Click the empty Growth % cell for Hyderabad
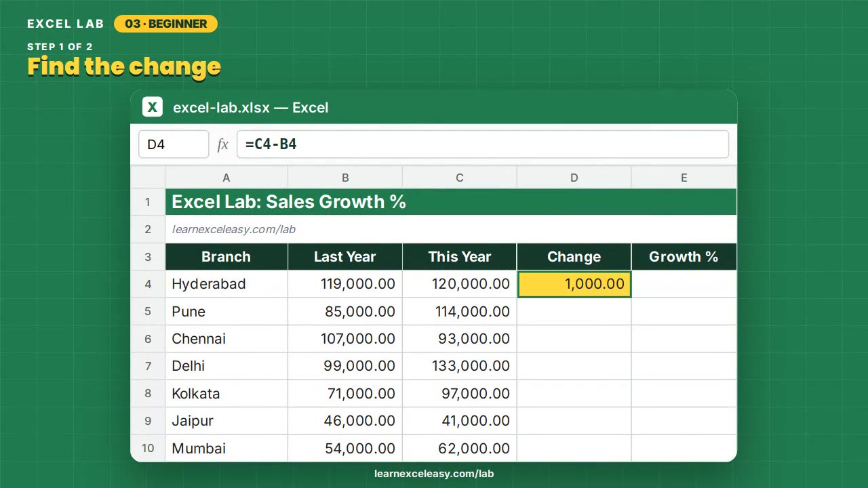 coord(684,284)
